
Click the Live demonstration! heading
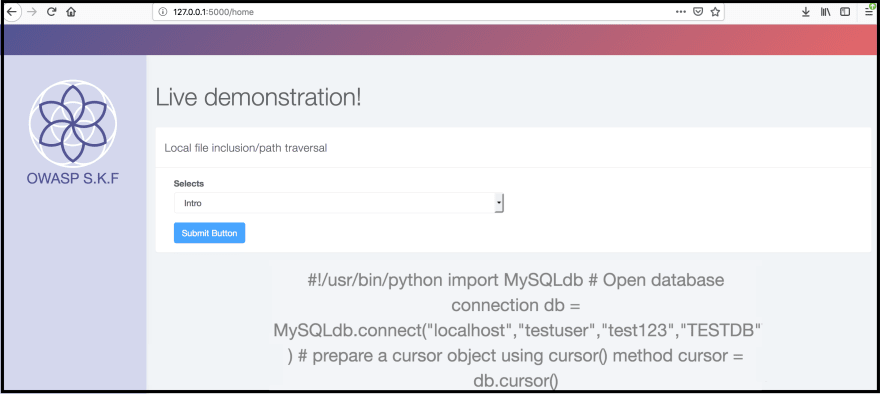pyautogui.click(x=259, y=98)
